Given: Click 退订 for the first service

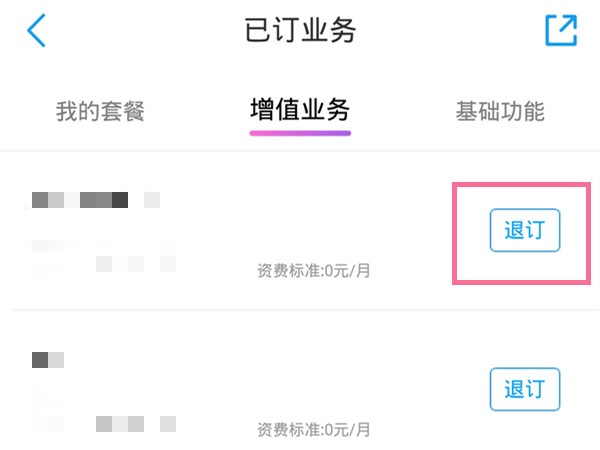Looking at the screenshot, I should click(525, 230).
